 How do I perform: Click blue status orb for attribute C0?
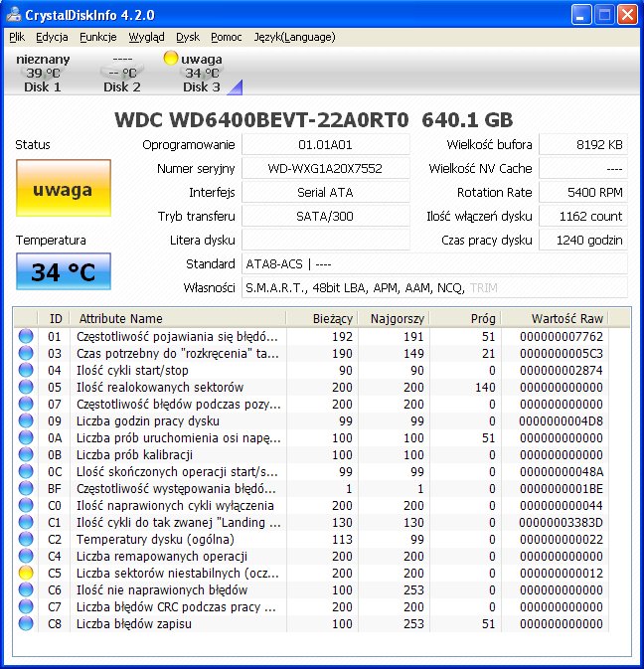coord(26,505)
